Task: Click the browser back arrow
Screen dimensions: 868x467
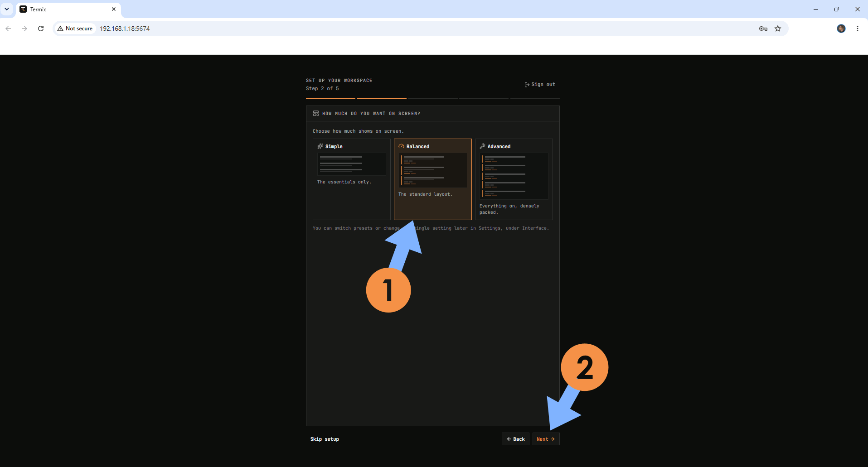Action: coord(8,29)
